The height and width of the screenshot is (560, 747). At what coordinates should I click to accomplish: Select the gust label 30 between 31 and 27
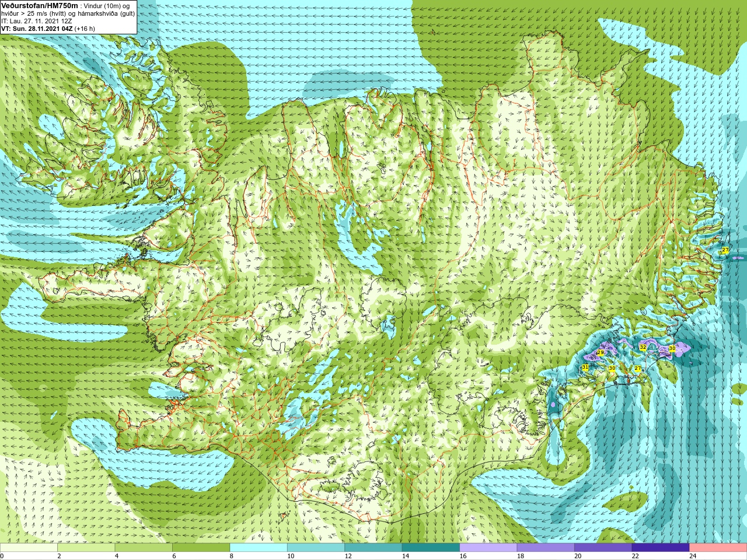tap(612, 368)
